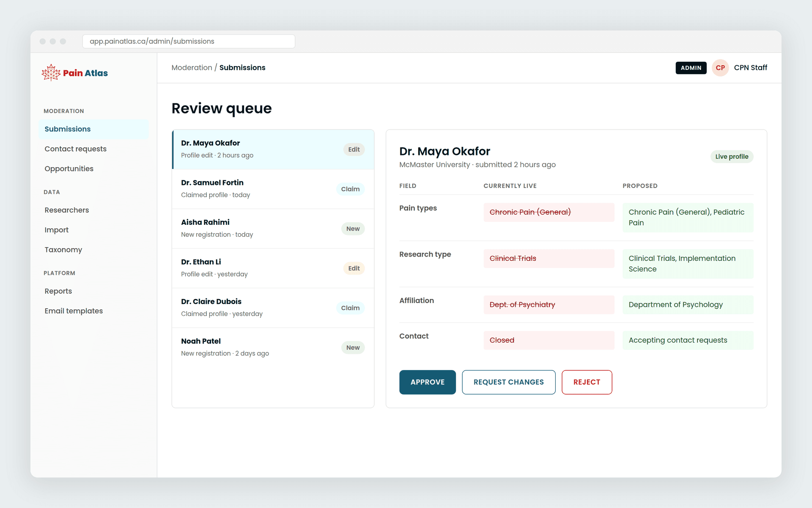Open Email templates
Image resolution: width=812 pixels, height=508 pixels.
(93, 311)
